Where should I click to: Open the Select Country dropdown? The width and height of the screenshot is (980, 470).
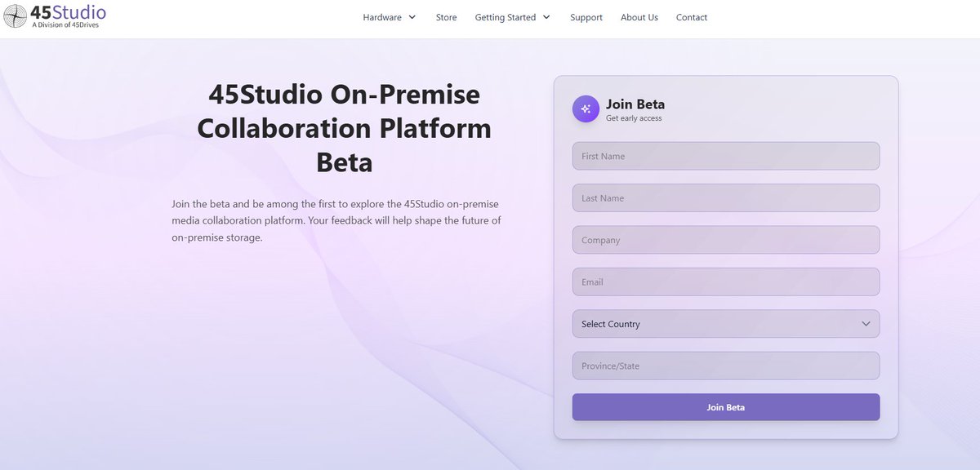(726, 324)
